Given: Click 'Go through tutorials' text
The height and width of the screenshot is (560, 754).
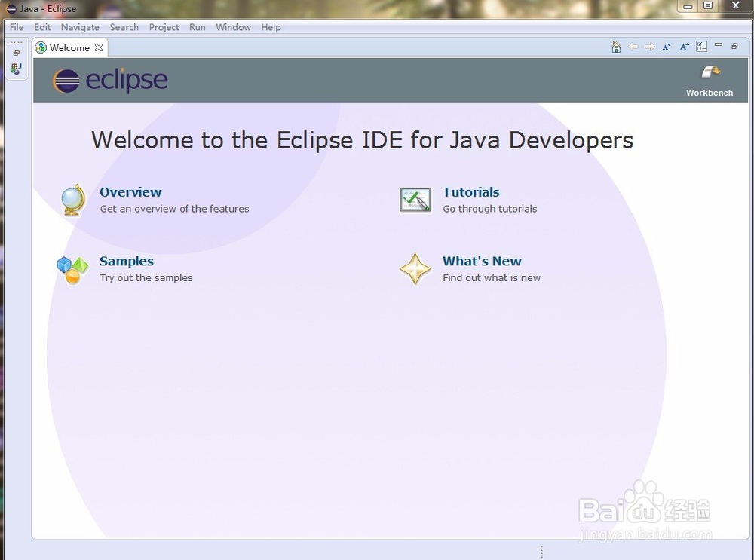Looking at the screenshot, I should click(x=489, y=209).
